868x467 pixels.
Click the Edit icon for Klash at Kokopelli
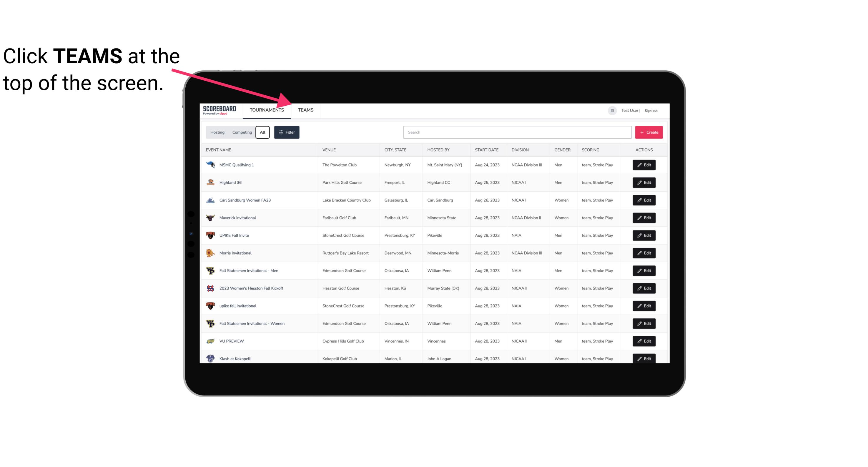644,358
